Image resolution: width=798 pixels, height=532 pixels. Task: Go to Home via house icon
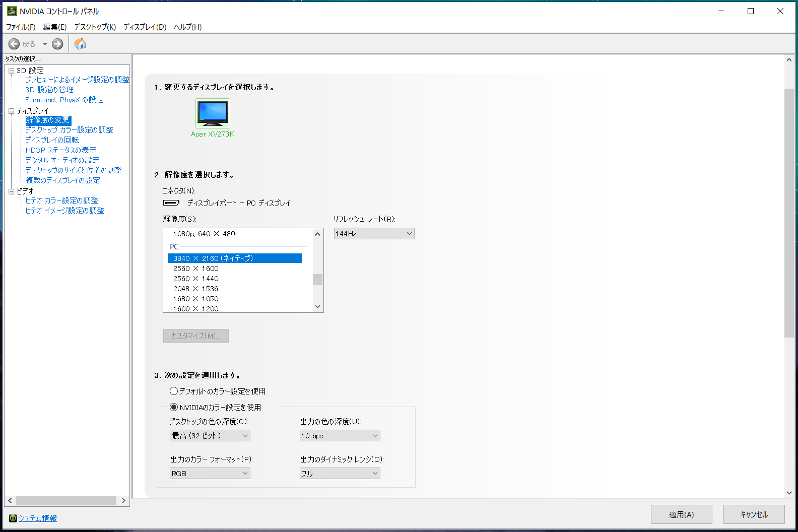pyautogui.click(x=80, y=44)
